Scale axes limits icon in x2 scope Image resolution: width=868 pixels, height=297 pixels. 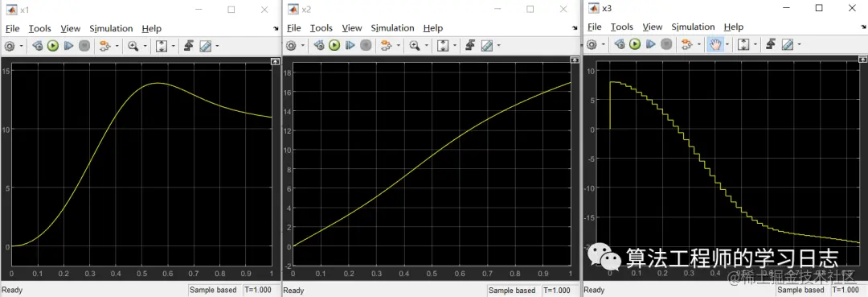[442, 46]
